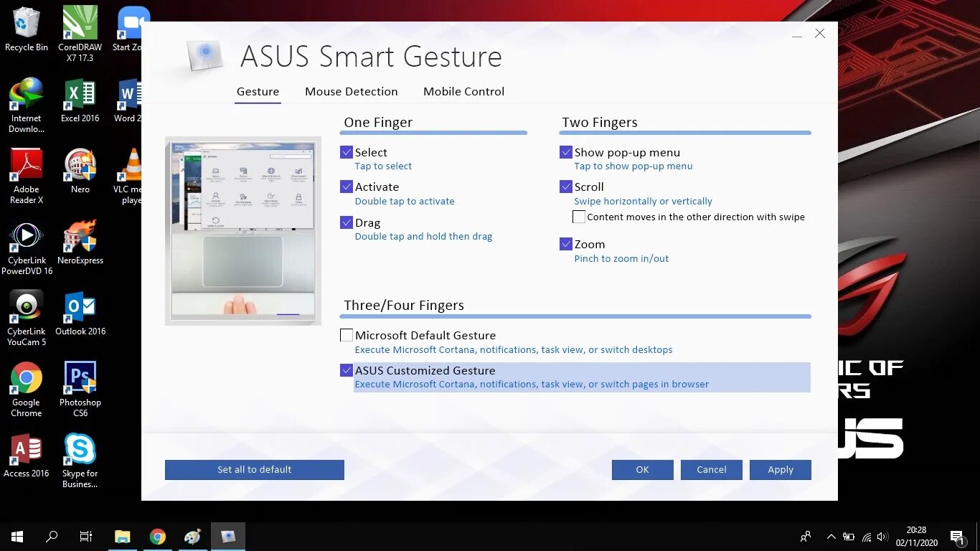
Task: Click 'Tap to select' description text
Action: pyautogui.click(x=383, y=166)
